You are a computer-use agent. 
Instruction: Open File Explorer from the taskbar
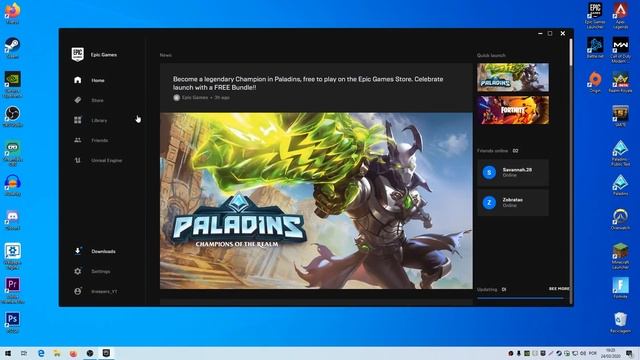coord(57,353)
